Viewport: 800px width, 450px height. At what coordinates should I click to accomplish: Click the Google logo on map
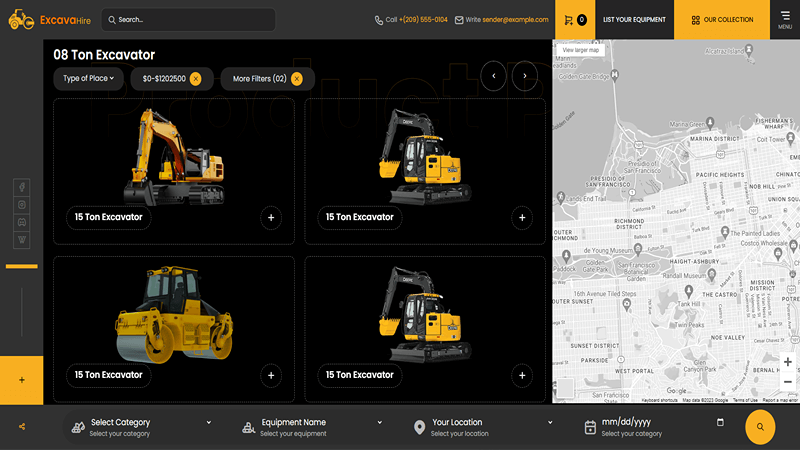click(676, 391)
